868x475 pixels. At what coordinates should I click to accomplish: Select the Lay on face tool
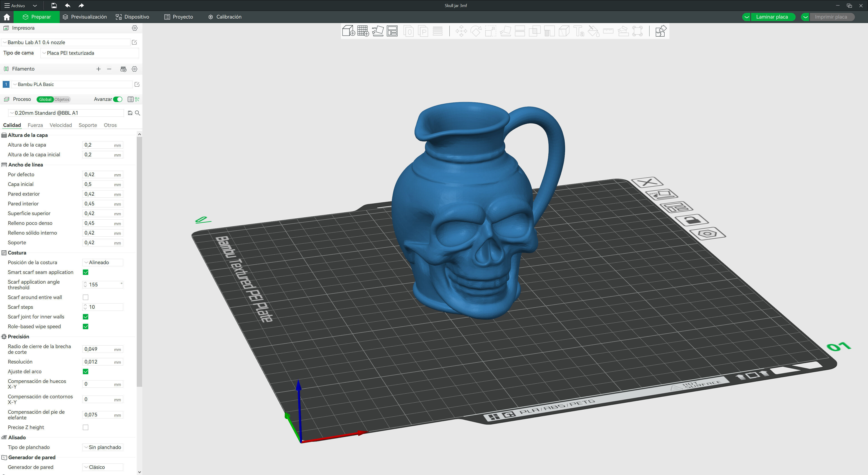pyautogui.click(x=505, y=31)
